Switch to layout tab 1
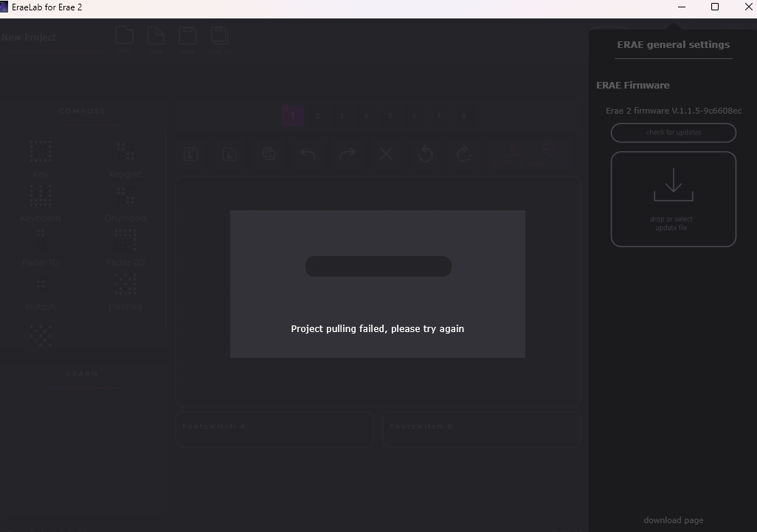Screen dimensions: 757x532 coord(293,116)
